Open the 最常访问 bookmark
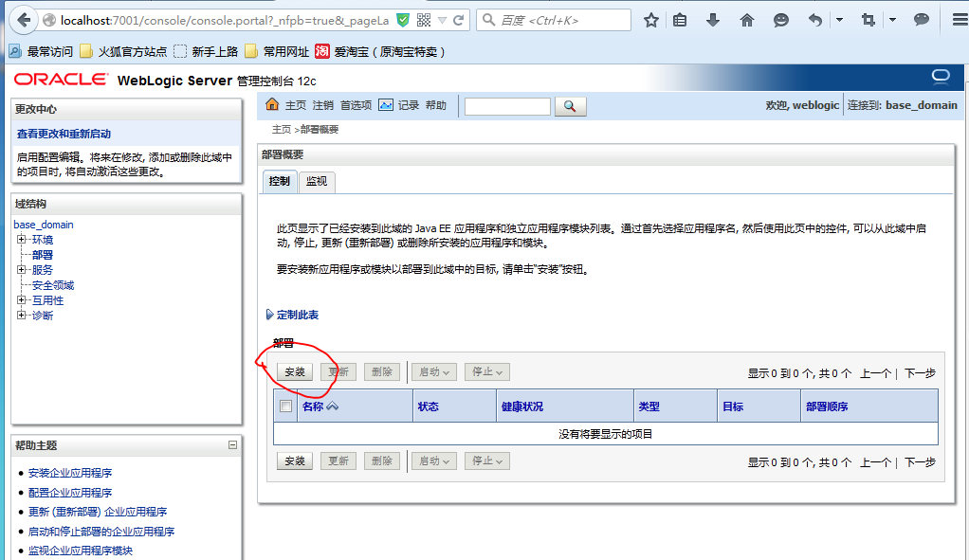The height and width of the screenshot is (560, 969). click(x=41, y=52)
